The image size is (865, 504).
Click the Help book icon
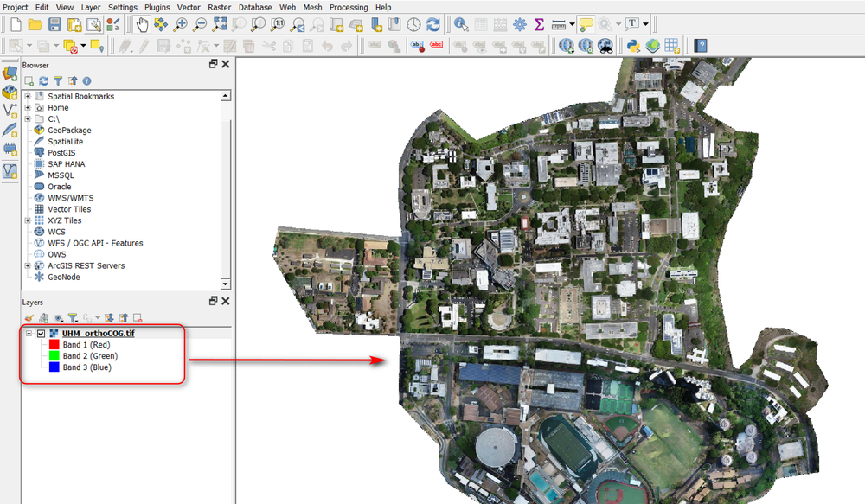pos(701,46)
